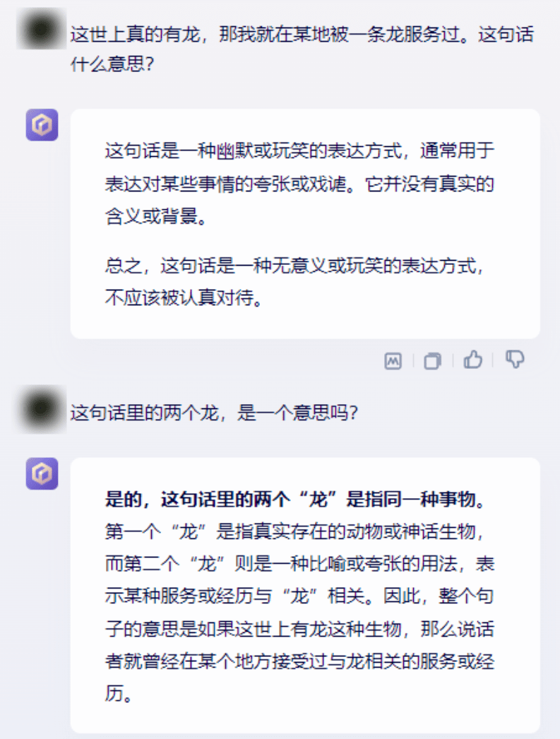Dislike the first reply with thumbs down
This screenshot has width=560, height=739.
[x=515, y=360]
